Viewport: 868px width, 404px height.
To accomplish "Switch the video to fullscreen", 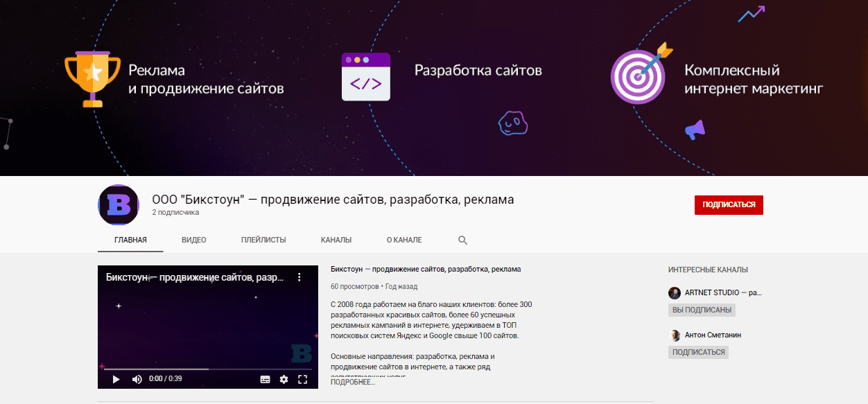I will (302, 379).
